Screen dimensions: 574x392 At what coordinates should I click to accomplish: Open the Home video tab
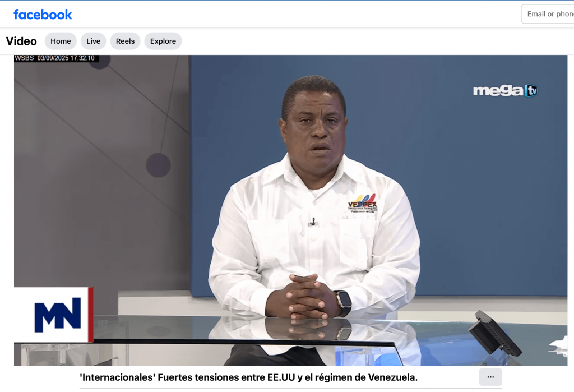click(x=61, y=41)
